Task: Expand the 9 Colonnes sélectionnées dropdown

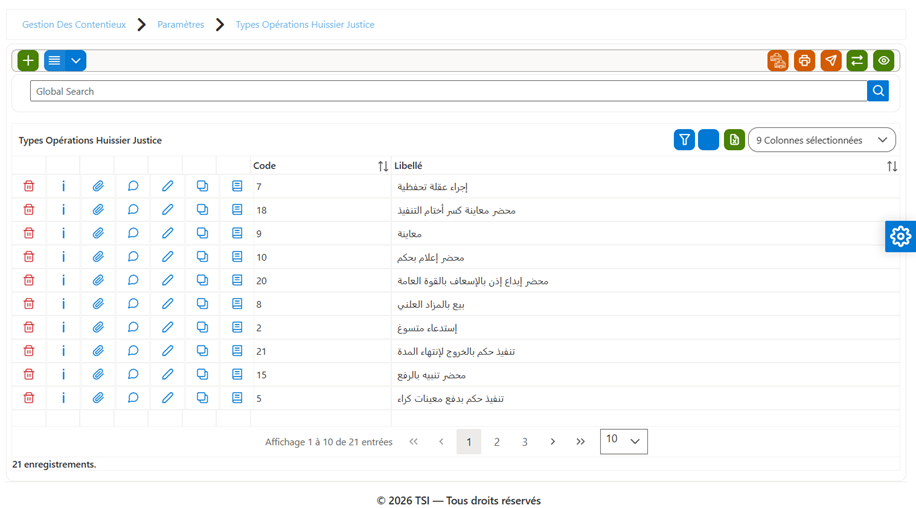Action: tap(821, 140)
